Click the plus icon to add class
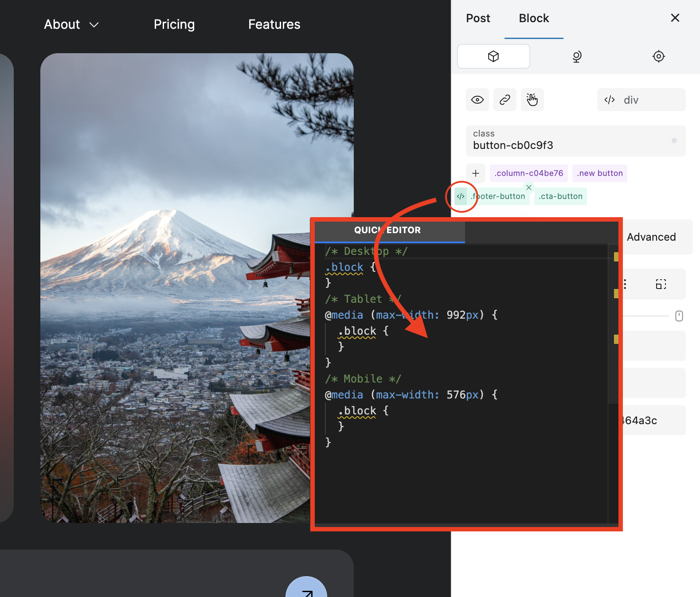 [476, 173]
